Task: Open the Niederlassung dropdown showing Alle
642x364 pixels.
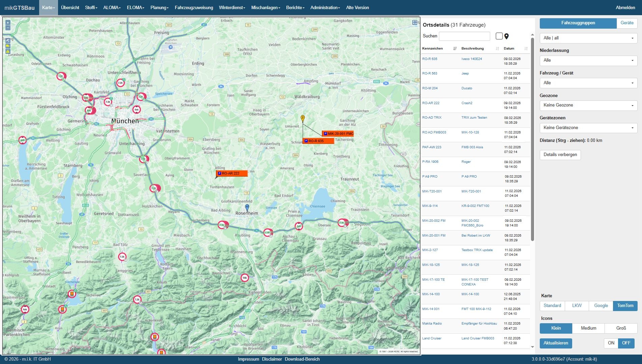Action: [x=588, y=60]
